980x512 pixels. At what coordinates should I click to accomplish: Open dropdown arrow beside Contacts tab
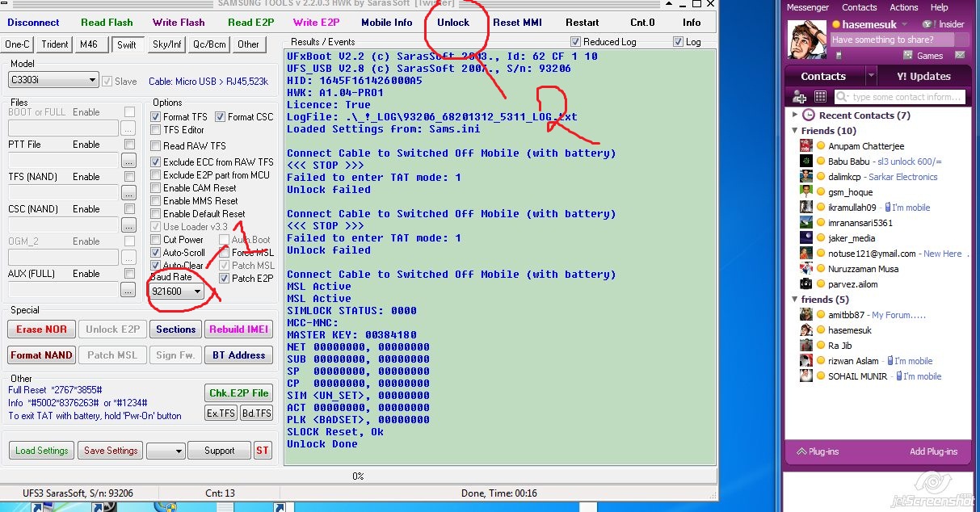pos(870,76)
